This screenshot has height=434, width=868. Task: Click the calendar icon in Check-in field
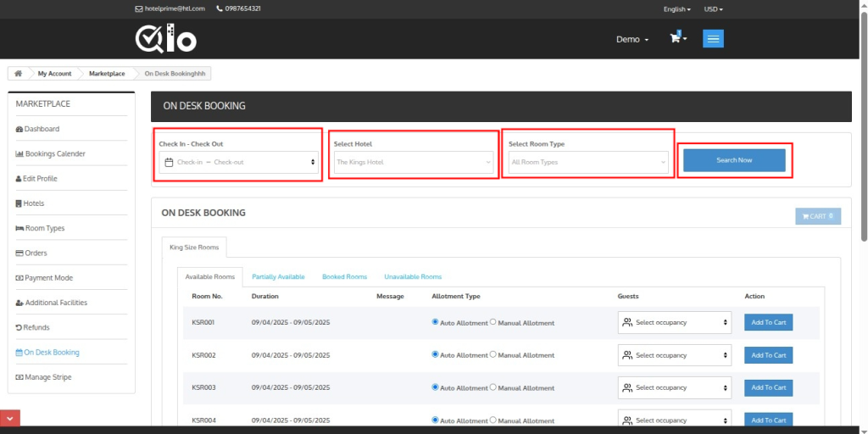pos(170,162)
